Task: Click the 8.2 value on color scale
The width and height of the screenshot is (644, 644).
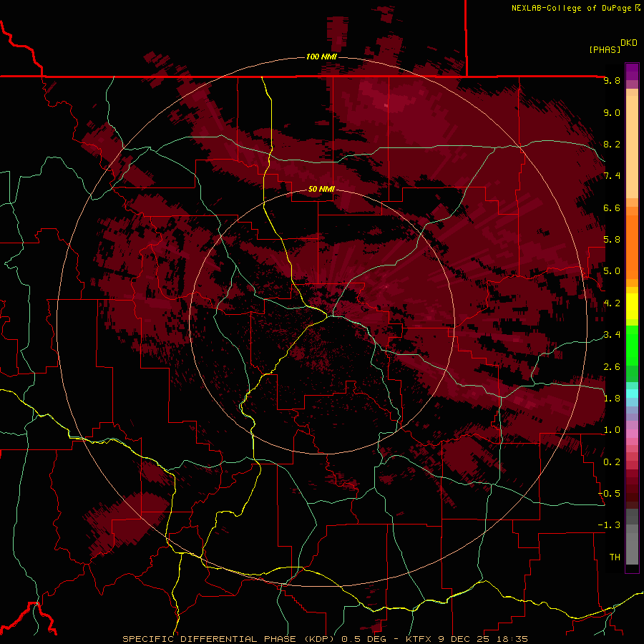Action: tap(612, 144)
